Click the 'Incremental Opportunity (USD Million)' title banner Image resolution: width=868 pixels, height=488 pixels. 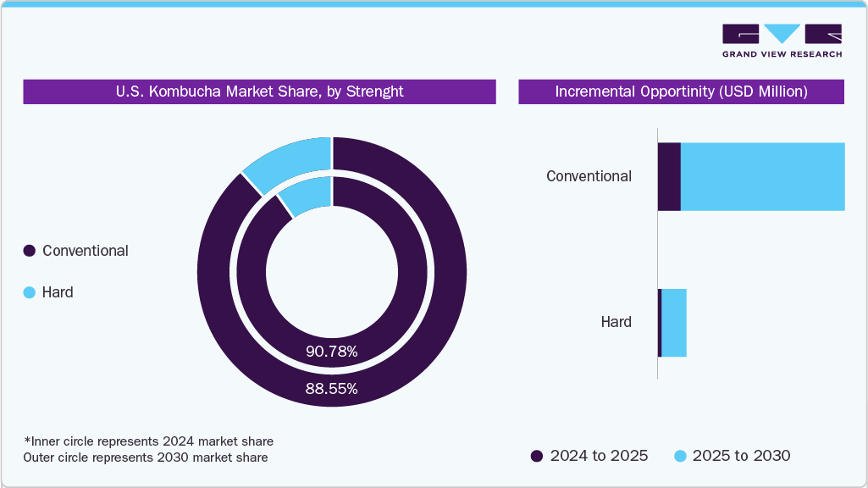click(x=681, y=91)
